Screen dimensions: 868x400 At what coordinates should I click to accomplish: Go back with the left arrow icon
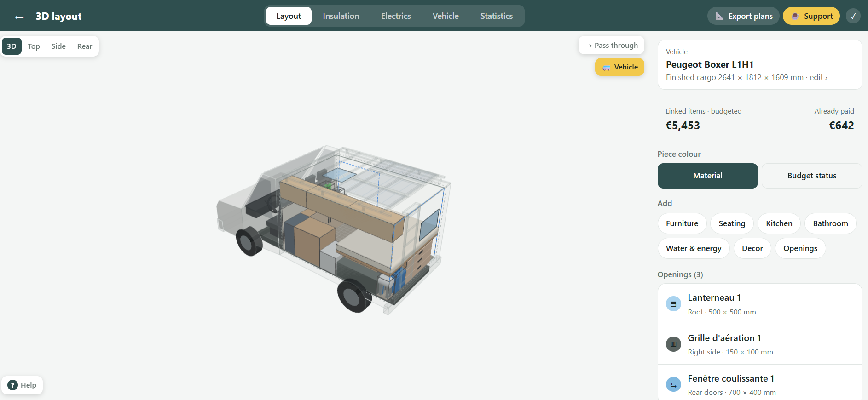tap(19, 17)
